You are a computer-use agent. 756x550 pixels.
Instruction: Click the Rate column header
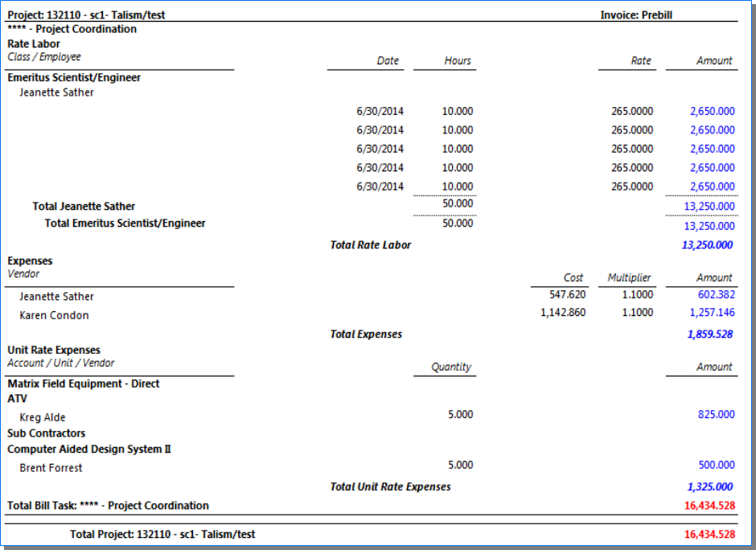[x=640, y=61]
